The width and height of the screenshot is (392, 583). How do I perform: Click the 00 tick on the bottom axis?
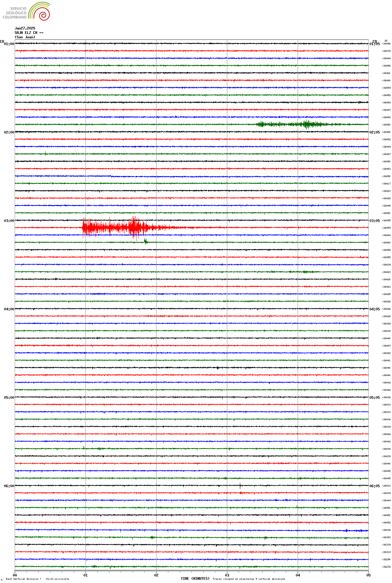click(x=15, y=575)
